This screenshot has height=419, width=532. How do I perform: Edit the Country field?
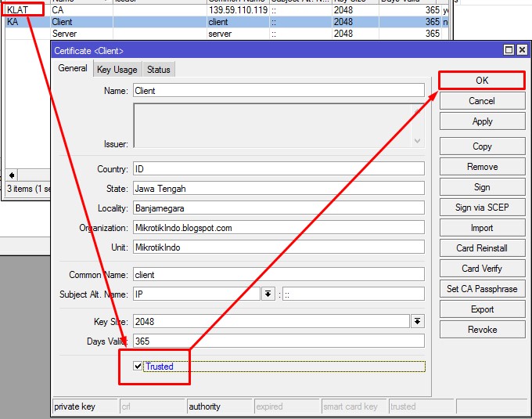(279, 168)
